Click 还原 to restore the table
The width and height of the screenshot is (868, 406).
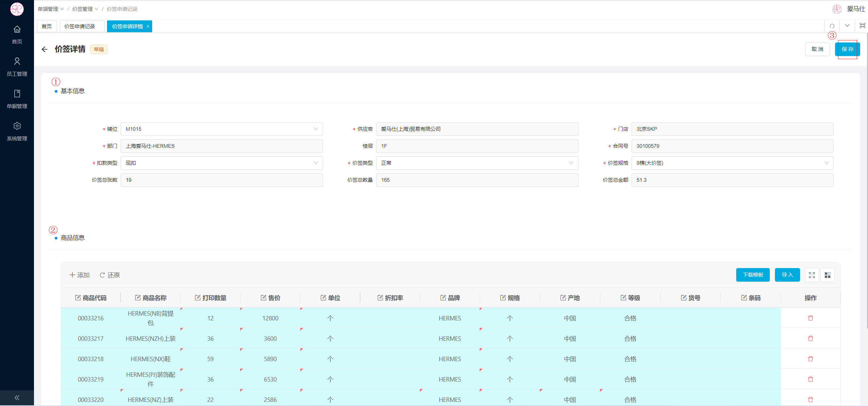coord(110,275)
